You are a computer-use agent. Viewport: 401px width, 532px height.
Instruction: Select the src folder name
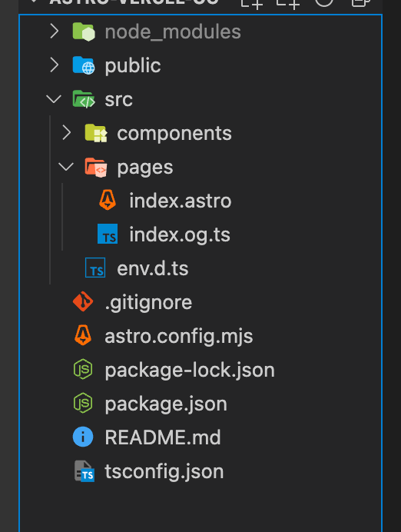118,100
